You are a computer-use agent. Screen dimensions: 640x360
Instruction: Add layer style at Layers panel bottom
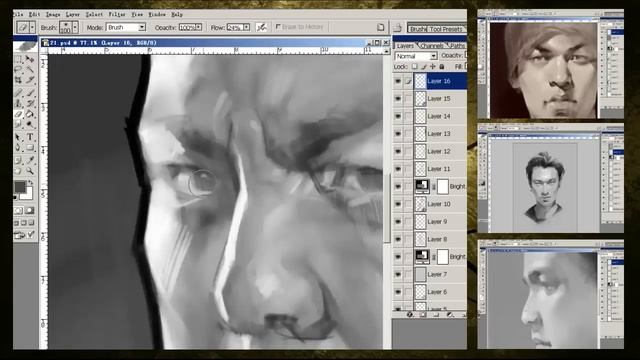pyautogui.click(x=410, y=315)
